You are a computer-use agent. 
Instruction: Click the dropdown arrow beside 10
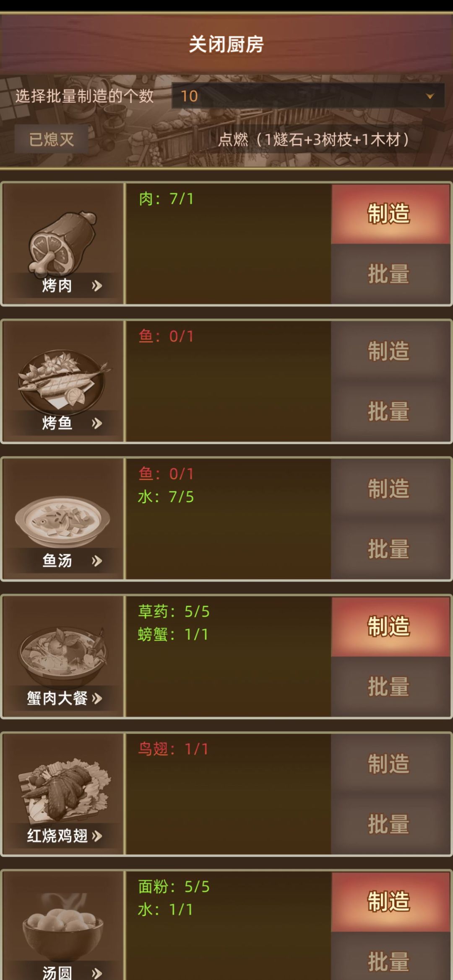coord(430,96)
